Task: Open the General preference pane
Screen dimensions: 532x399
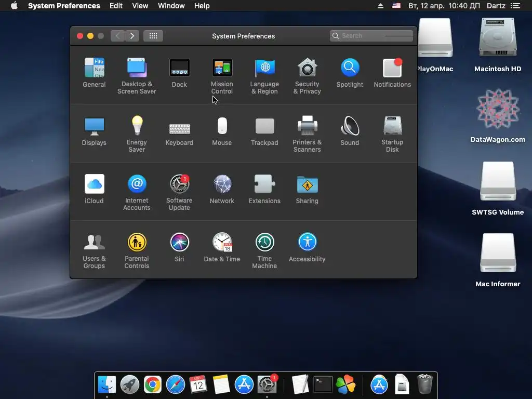Action: [94, 73]
